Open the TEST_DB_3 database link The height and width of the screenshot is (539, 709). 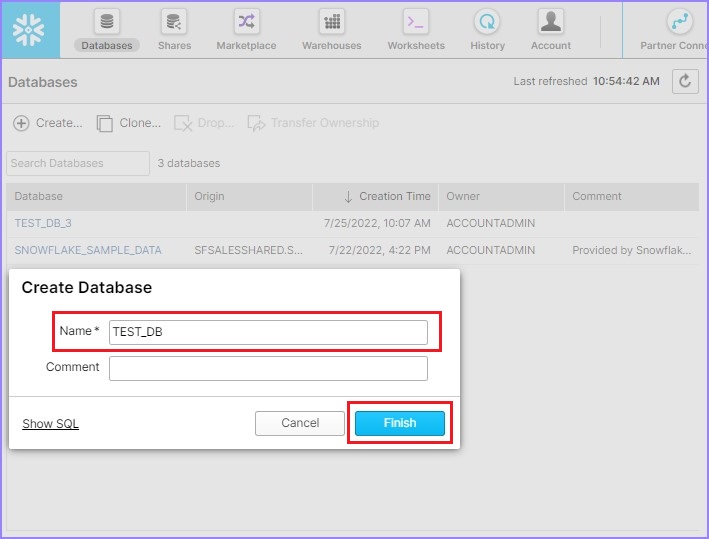coord(43,223)
